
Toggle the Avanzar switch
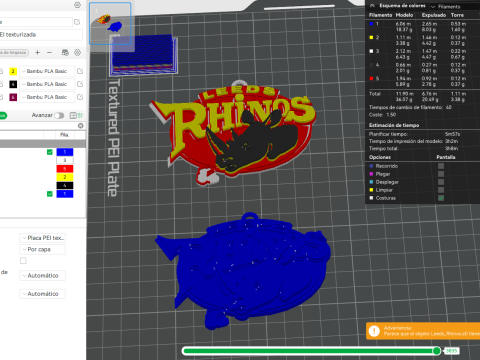(59, 115)
